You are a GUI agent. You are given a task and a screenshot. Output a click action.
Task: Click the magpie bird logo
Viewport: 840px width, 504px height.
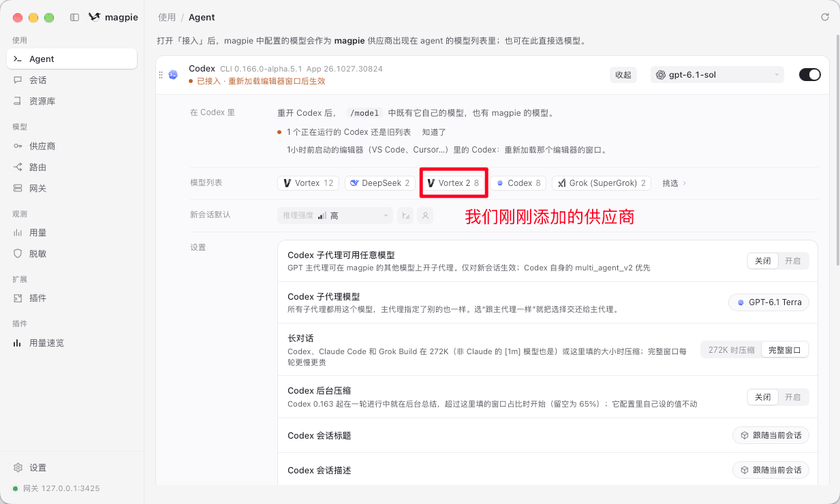point(95,18)
